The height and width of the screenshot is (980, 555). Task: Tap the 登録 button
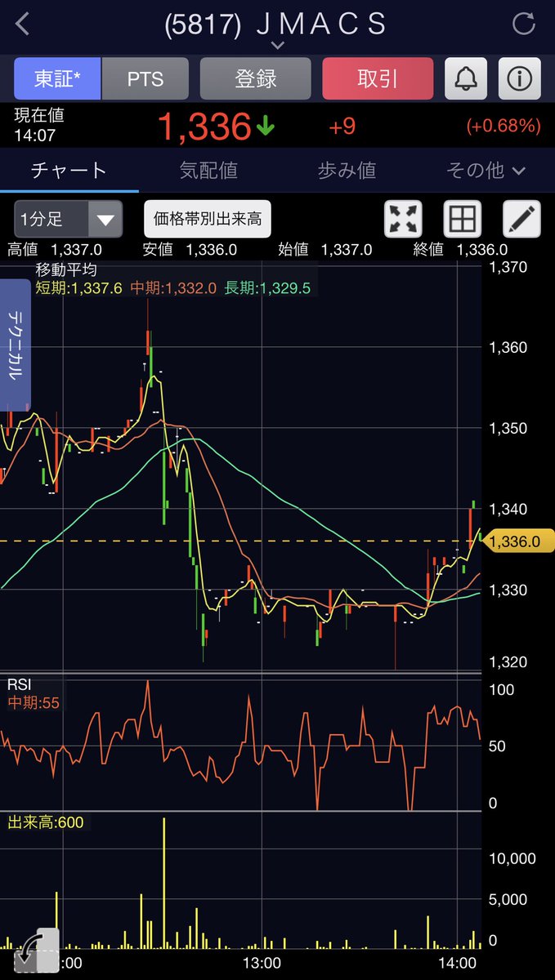pos(255,78)
